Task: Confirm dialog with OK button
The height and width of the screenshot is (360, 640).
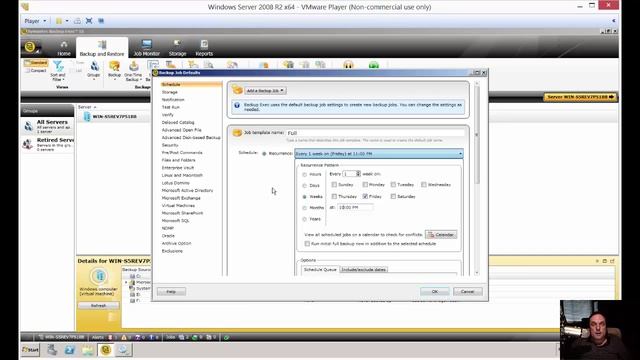Action: pos(435,291)
